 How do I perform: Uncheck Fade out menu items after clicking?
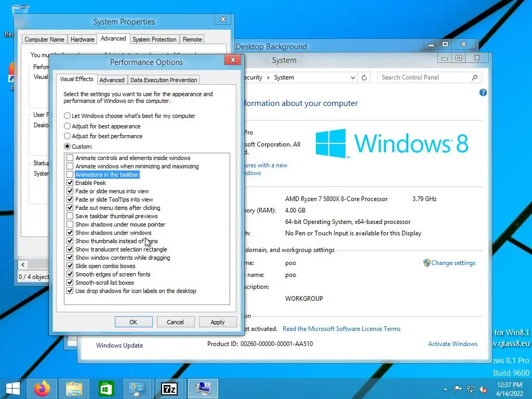70,208
